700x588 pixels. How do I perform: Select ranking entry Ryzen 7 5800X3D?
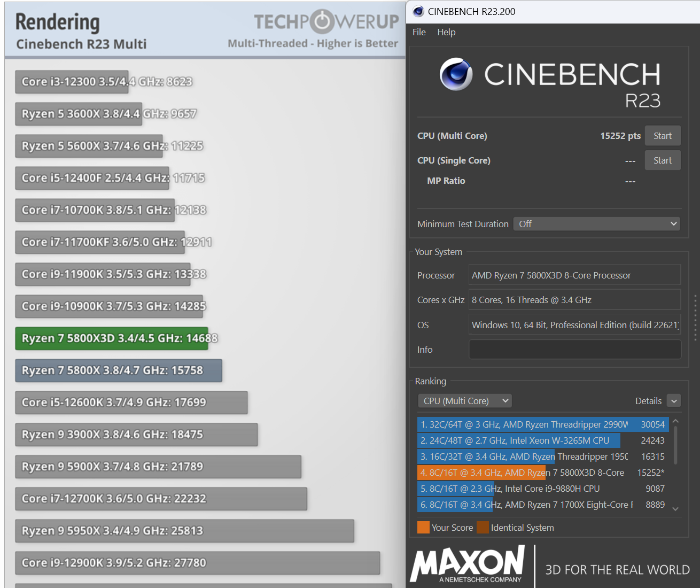tap(542, 473)
